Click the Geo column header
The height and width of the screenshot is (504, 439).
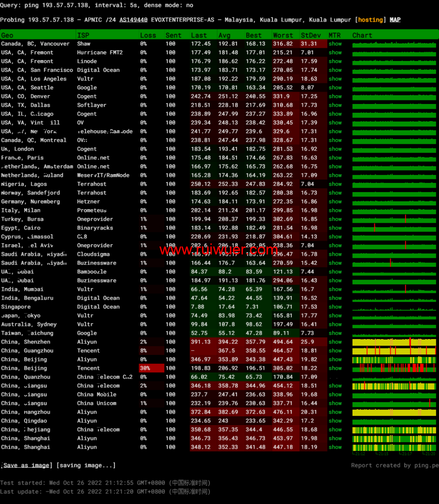click(x=7, y=35)
